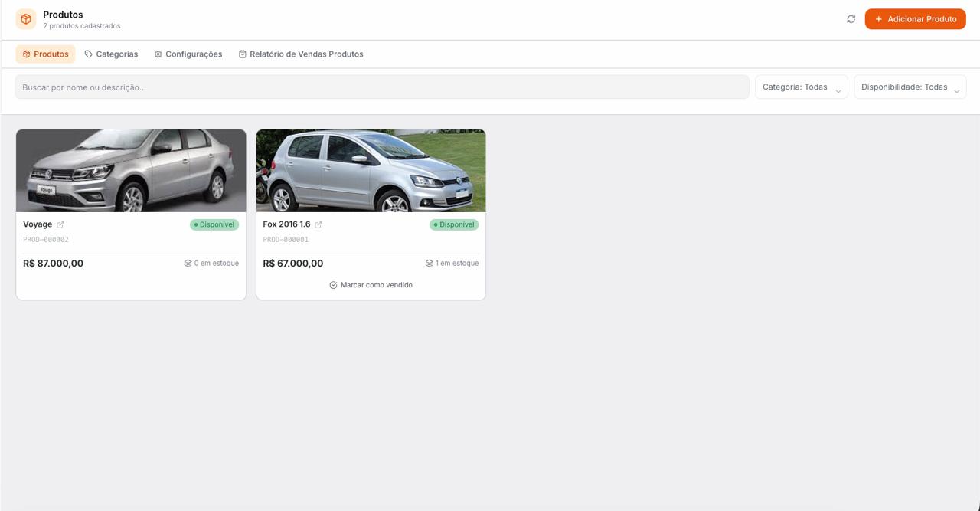Click Adicionar Produto button
Viewport: 980px width, 511px height.
click(x=915, y=19)
